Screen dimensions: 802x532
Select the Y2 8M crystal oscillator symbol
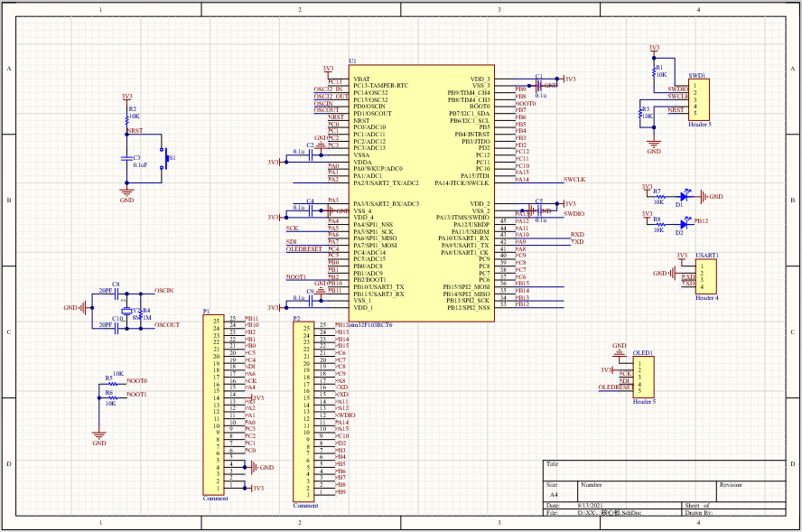tap(126, 311)
